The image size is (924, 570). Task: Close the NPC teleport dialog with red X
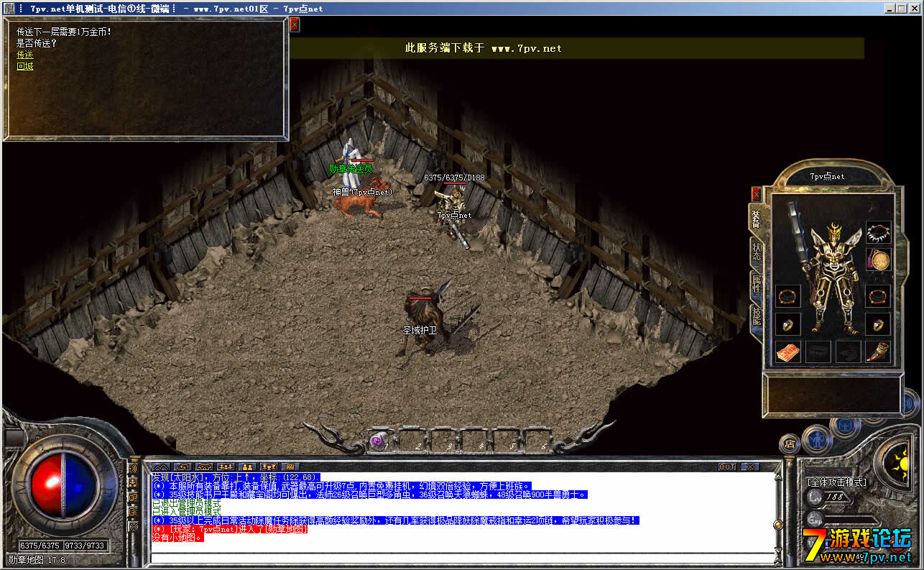(295, 24)
